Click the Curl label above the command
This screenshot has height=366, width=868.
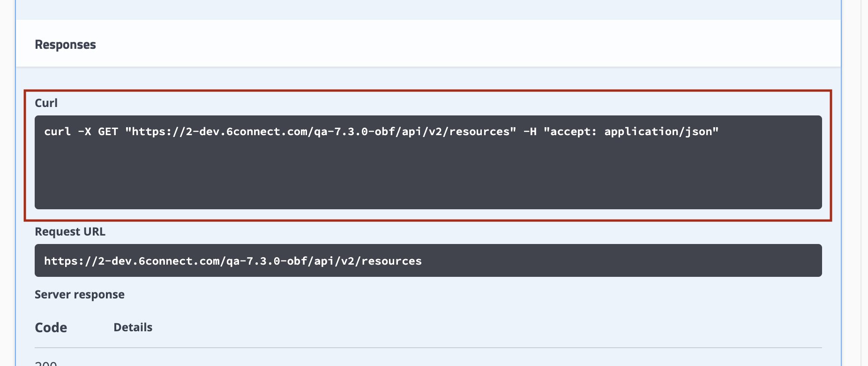click(x=46, y=103)
